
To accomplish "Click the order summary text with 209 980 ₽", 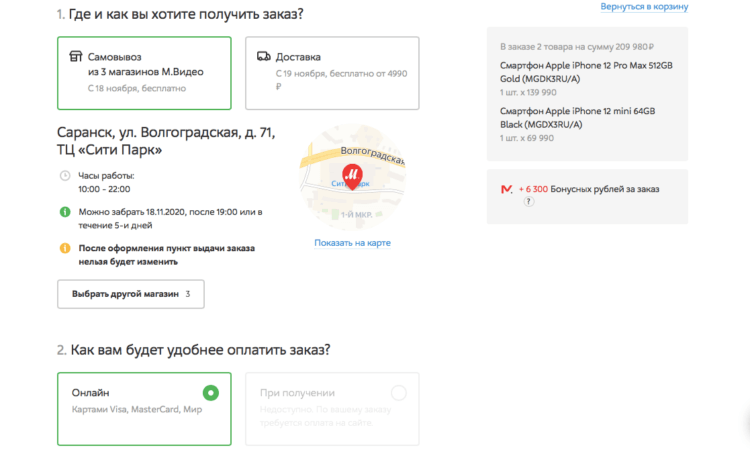I will click(577, 47).
